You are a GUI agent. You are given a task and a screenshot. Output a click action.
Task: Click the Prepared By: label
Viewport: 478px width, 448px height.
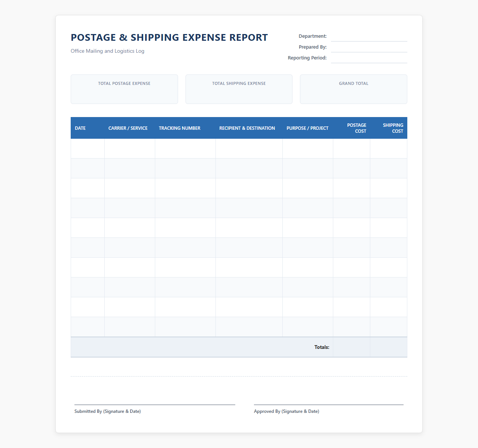tap(313, 47)
